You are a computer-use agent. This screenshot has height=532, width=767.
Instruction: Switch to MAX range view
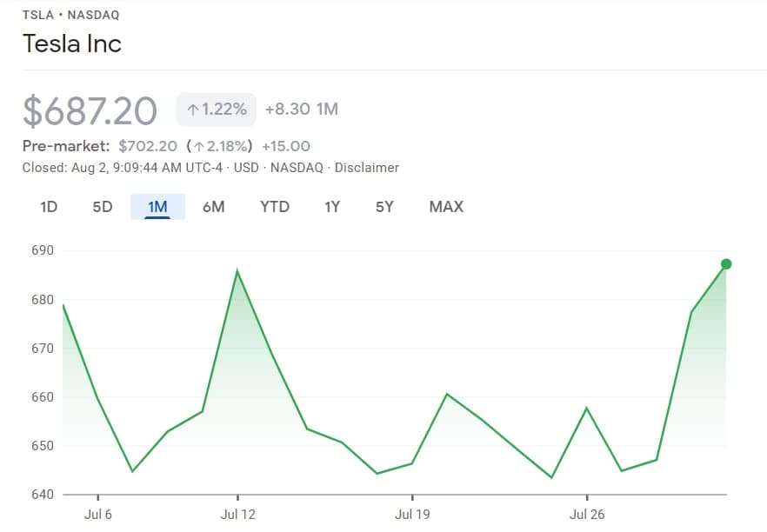(x=446, y=207)
